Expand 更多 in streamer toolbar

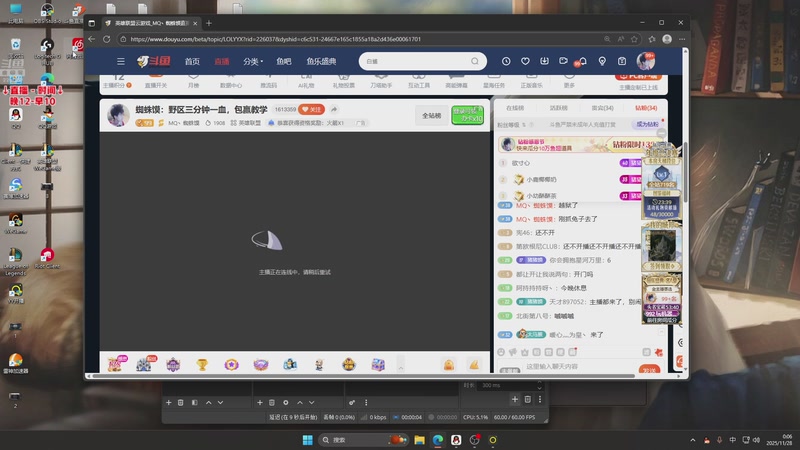point(569,82)
